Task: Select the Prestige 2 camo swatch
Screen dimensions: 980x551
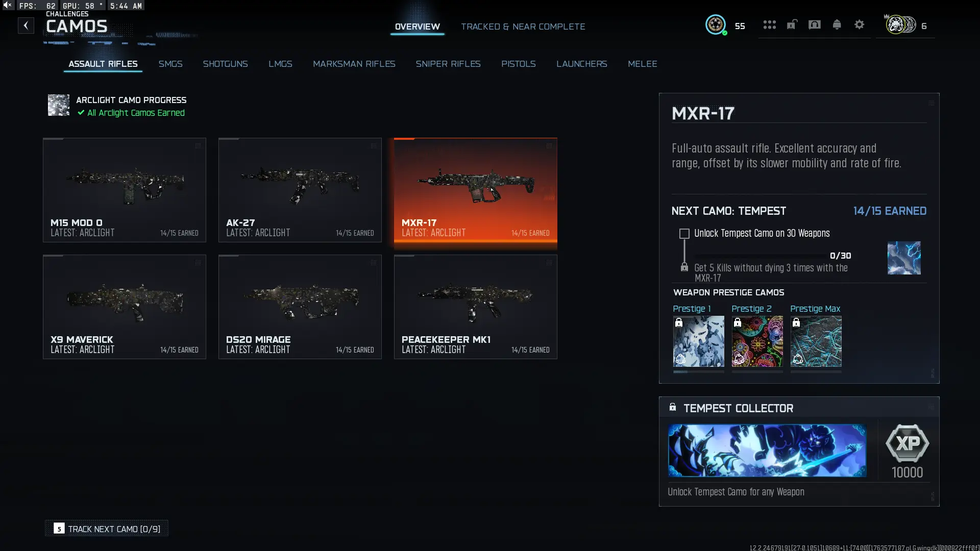Action: point(757,342)
